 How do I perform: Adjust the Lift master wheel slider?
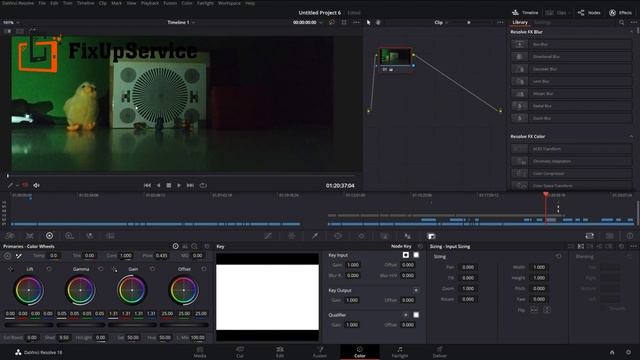[29, 325]
